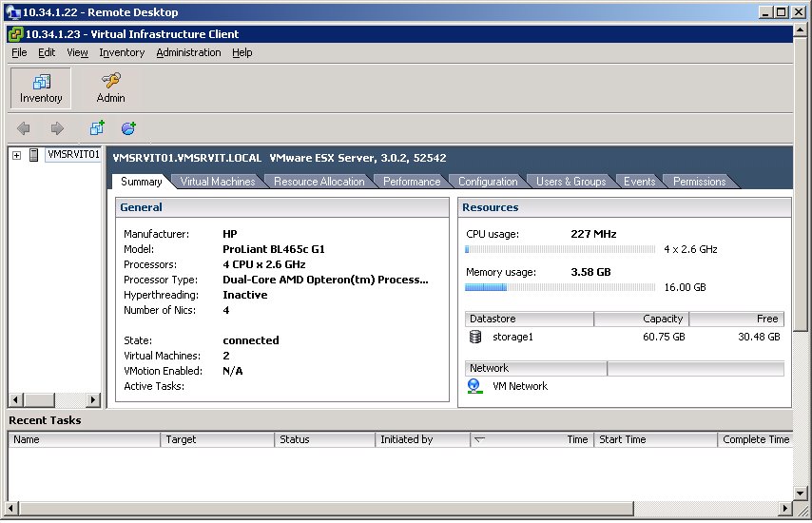812x523 pixels.
Task: Sort recent tasks by Complete Time column
Action: pyautogui.click(x=755, y=439)
